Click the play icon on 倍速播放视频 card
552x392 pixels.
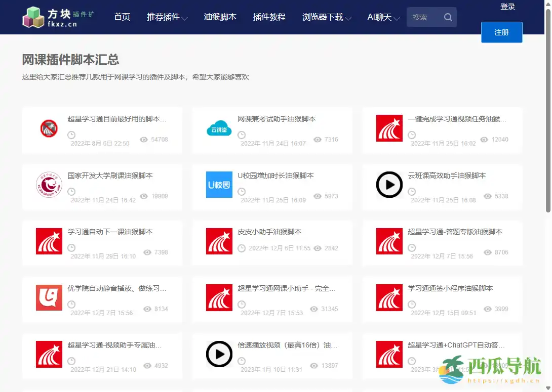tap(219, 354)
